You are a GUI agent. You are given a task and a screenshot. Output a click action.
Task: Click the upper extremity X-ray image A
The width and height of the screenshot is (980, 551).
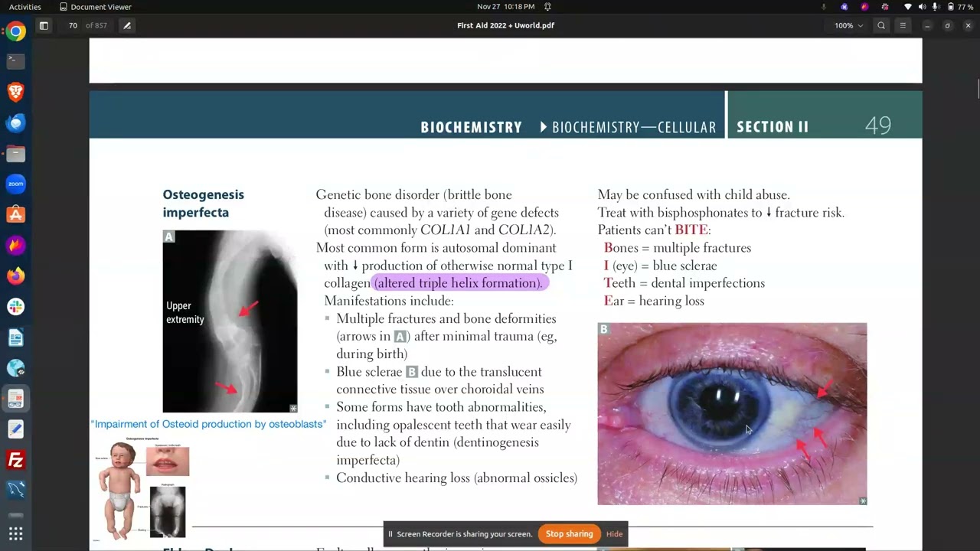point(230,321)
